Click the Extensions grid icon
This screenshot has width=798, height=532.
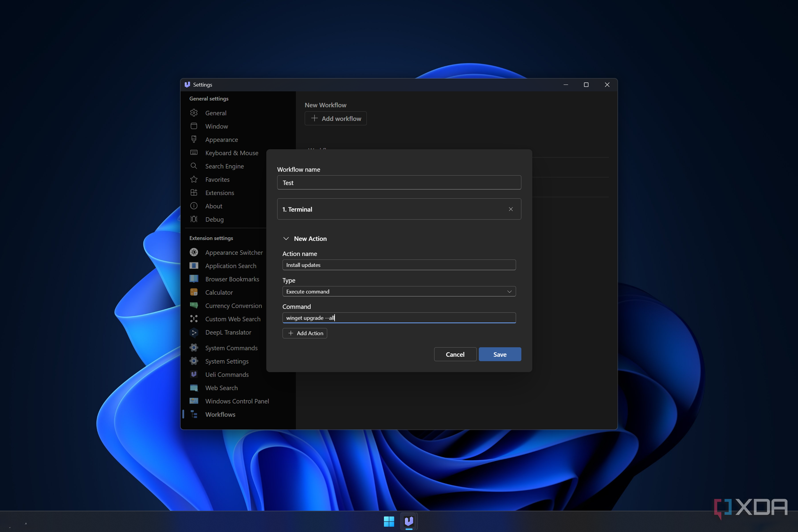(194, 192)
